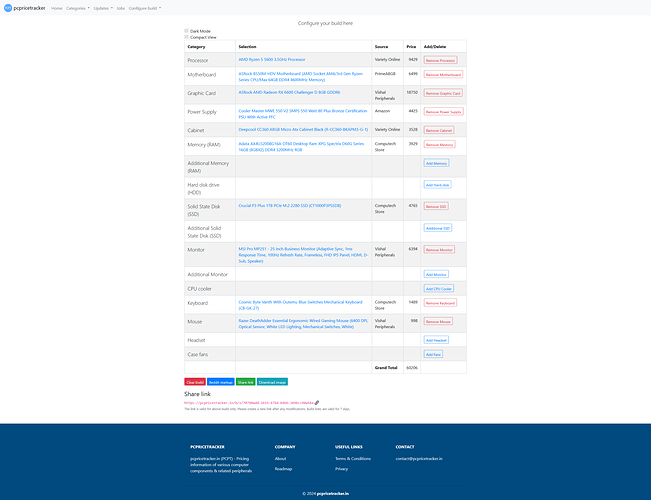Add case fans with Add fans
This screenshot has width=651, height=500.
[x=433, y=354]
